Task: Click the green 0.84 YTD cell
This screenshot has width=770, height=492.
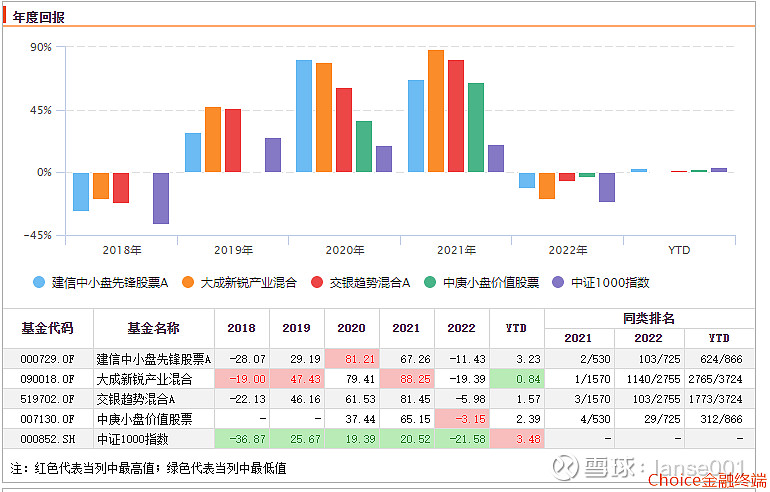Action: (x=517, y=379)
